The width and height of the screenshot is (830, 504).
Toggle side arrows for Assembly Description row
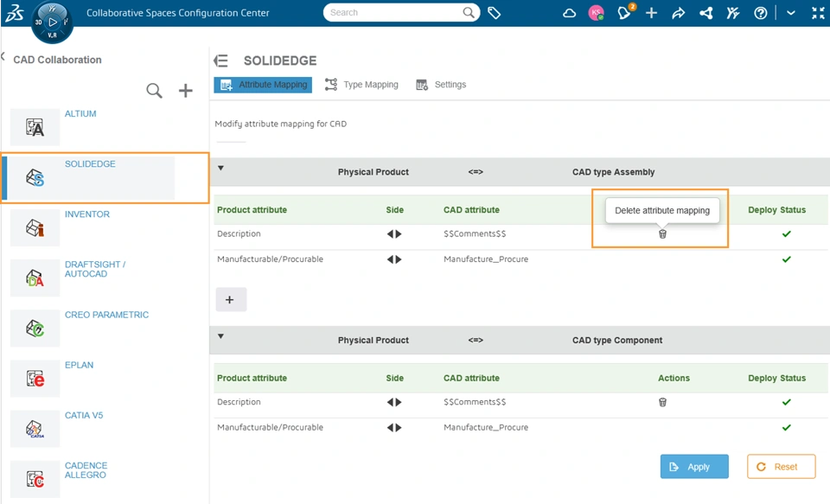[x=394, y=234]
